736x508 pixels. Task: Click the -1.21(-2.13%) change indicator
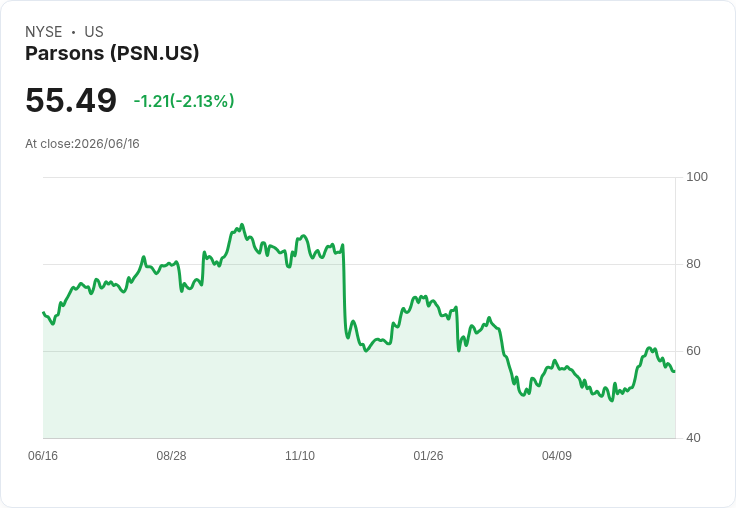[x=184, y=101]
